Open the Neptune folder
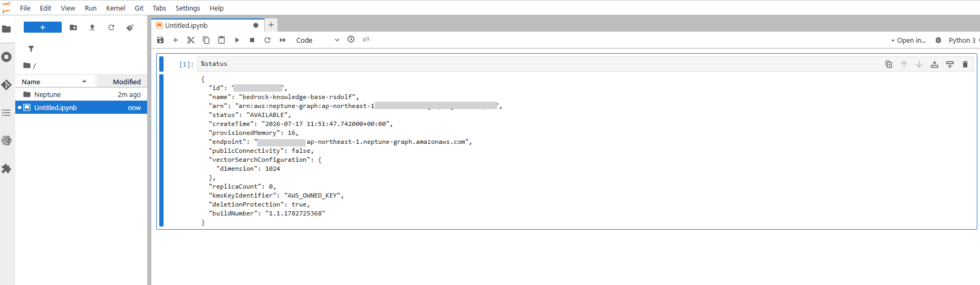Screen dimensions: 980x285 (47, 94)
